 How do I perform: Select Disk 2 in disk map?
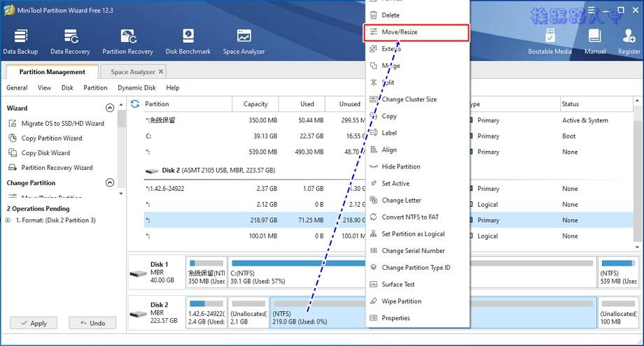(x=157, y=313)
